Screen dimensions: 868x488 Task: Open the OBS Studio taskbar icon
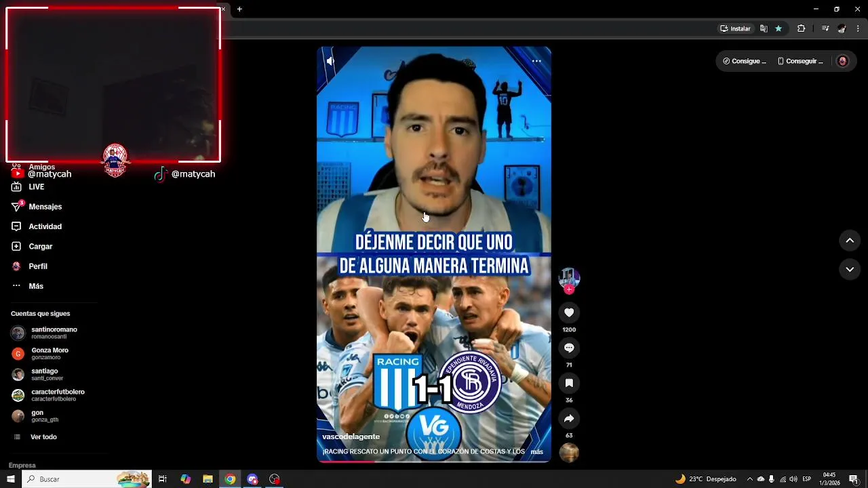tap(274, 479)
